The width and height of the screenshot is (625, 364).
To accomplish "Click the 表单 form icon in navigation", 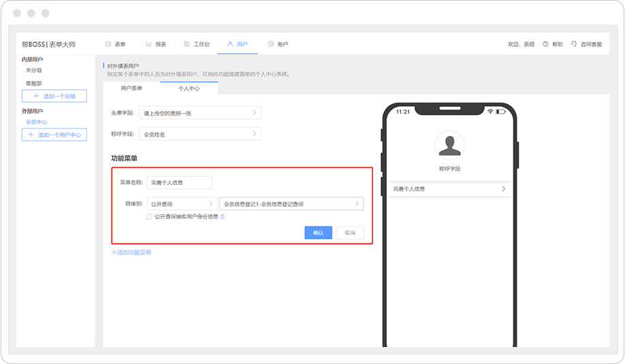I will (x=108, y=44).
